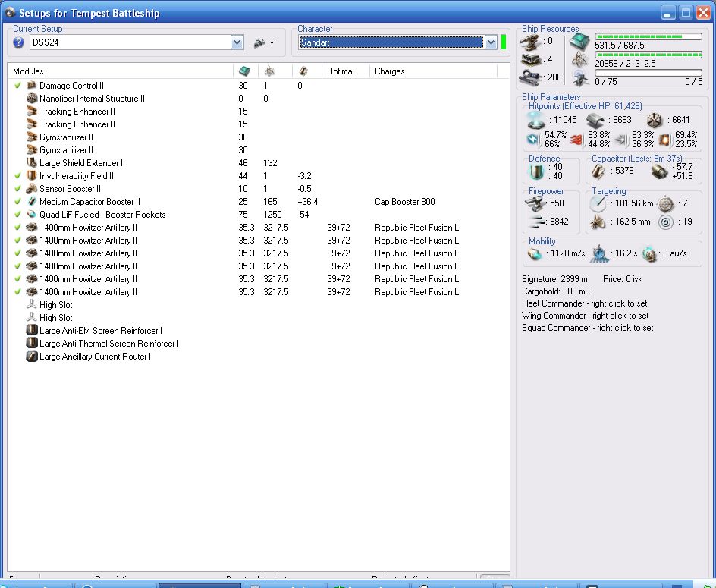Select the Nanofiber Internal Structure II row

point(259,98)
